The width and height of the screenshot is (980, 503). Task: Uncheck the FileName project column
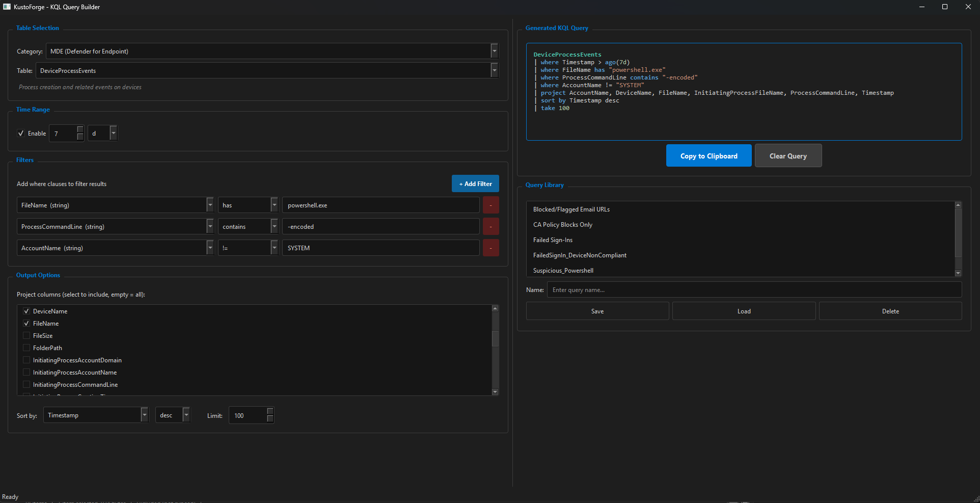(26, 323)
